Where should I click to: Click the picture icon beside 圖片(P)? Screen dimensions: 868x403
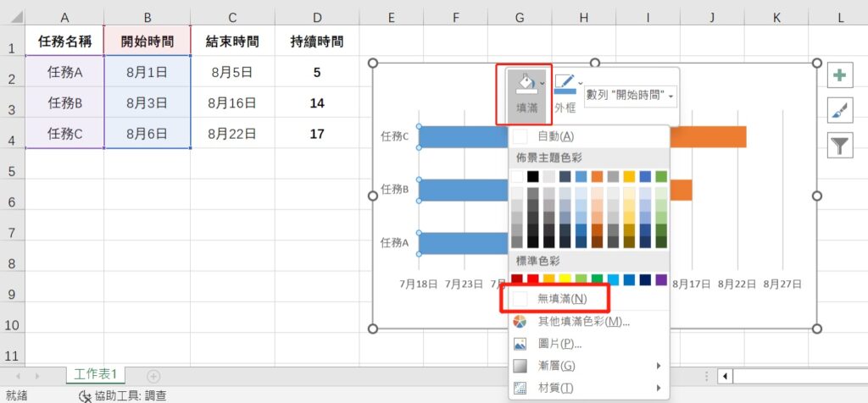(x=520, y=344)
